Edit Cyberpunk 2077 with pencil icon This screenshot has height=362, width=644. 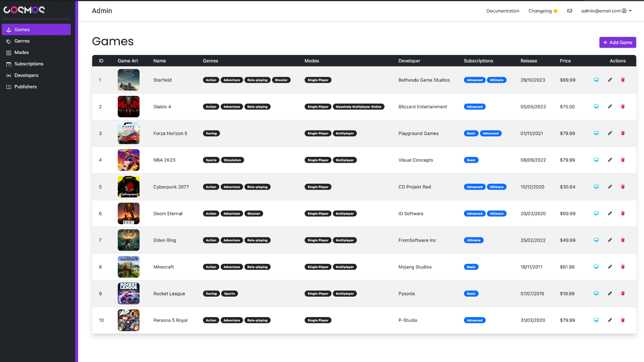(610, 187)
